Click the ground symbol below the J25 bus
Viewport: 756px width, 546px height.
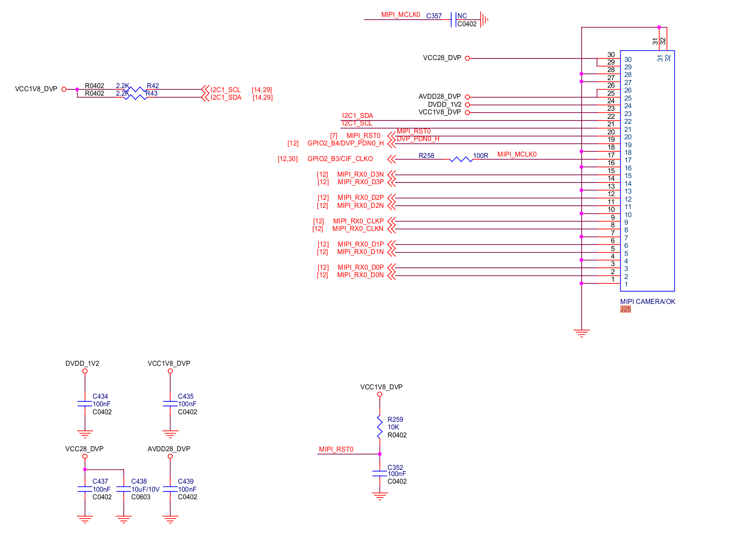(x=582, y=333)
